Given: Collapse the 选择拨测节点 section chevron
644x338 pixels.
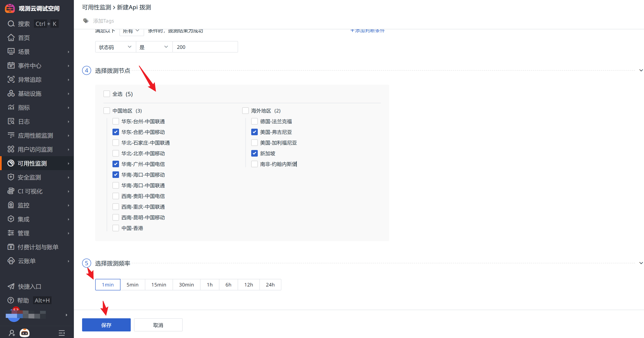Looking at the screenshot, I should tap(641, 71).
